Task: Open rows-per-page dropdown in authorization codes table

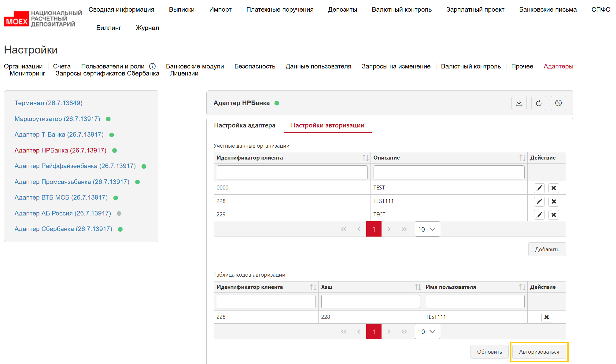Action: pyautogui.click(x=427, y=332)
